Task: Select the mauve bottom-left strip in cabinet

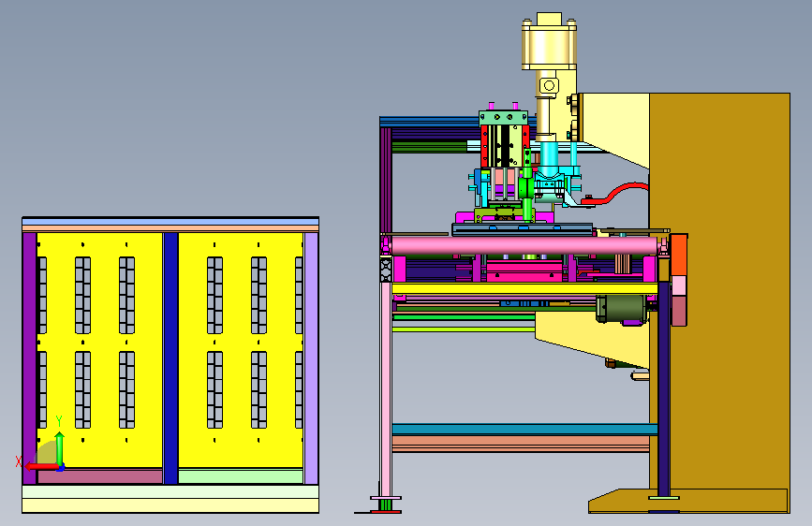Action: pyautogui.click(x=100, y=476)
